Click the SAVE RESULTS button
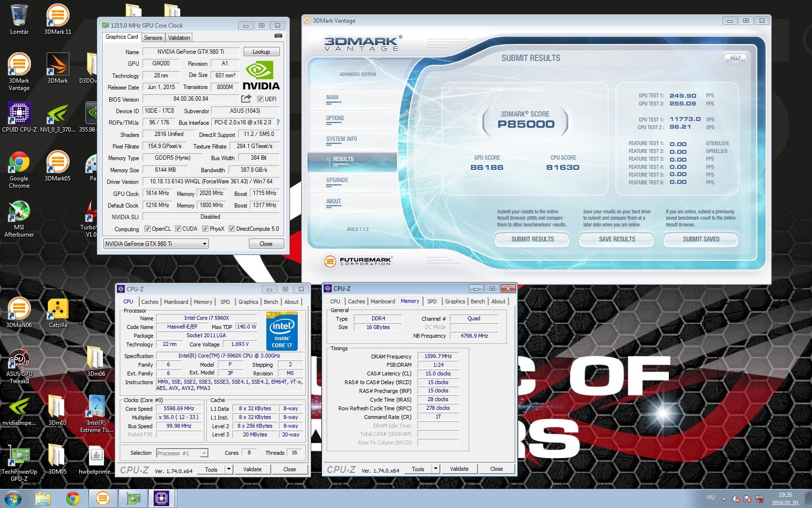The image size is (812, 508). click(x=617, y=239)
